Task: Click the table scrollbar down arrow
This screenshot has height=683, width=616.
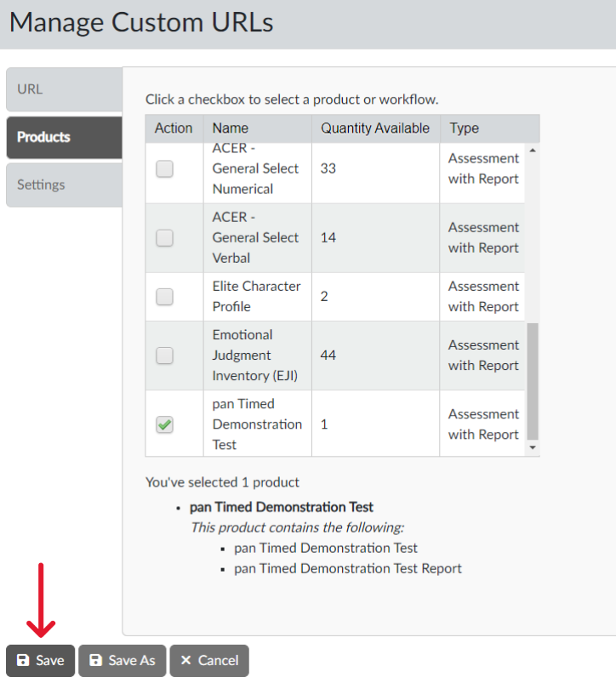Action: (533, 447)
